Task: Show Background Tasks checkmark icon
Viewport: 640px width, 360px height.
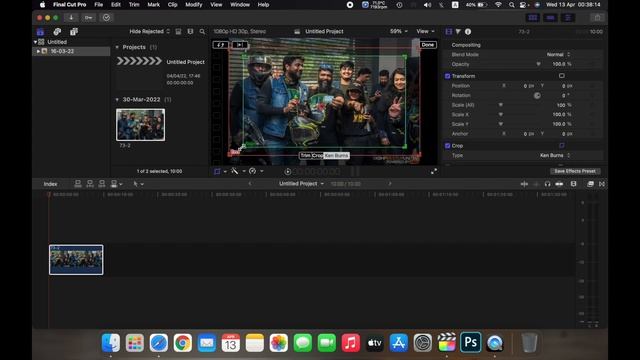Action: tap(107, 18)
